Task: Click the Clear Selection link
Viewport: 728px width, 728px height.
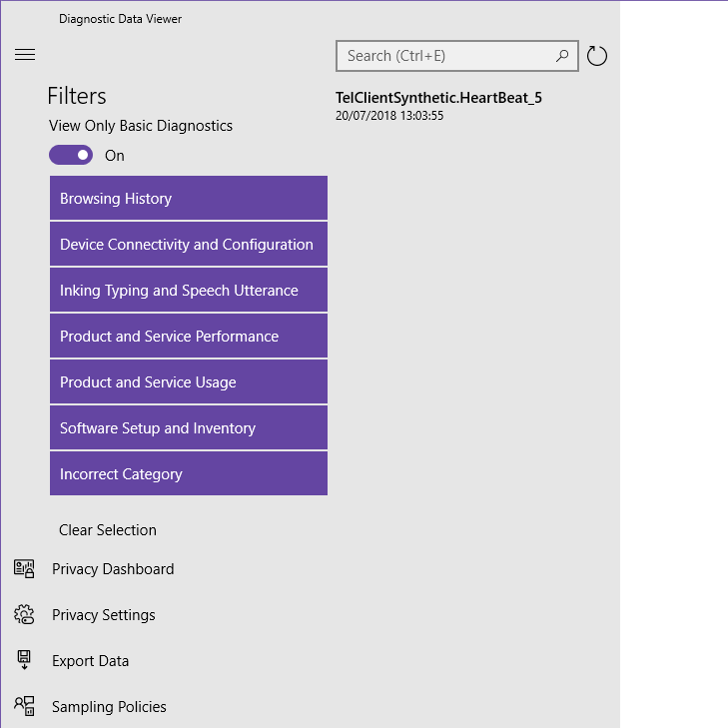Action: (108, 530)
